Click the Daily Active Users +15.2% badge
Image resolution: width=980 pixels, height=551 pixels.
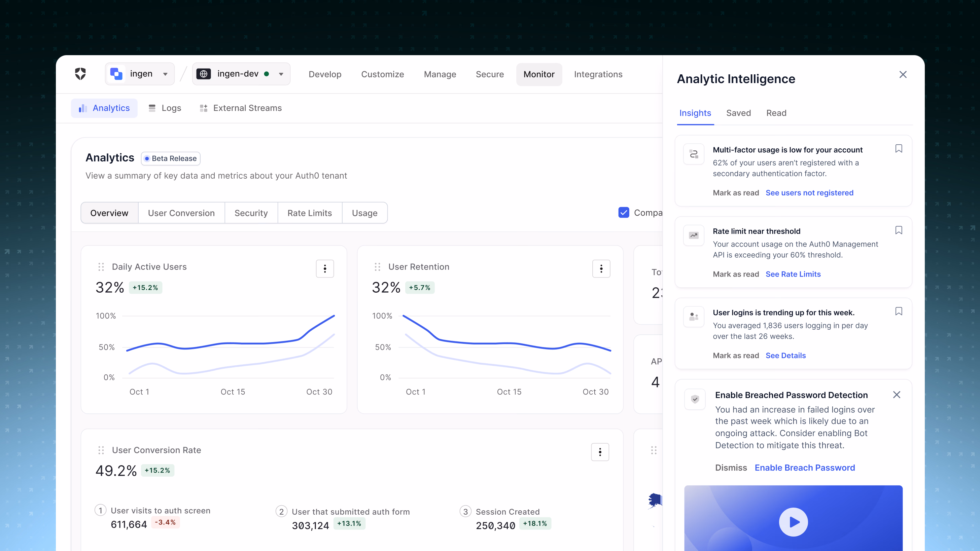coord(145,288)
